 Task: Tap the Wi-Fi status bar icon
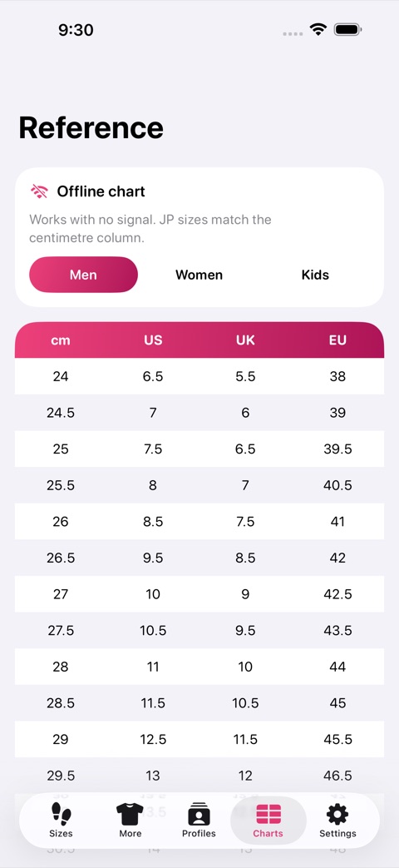[x=318, y=29]
